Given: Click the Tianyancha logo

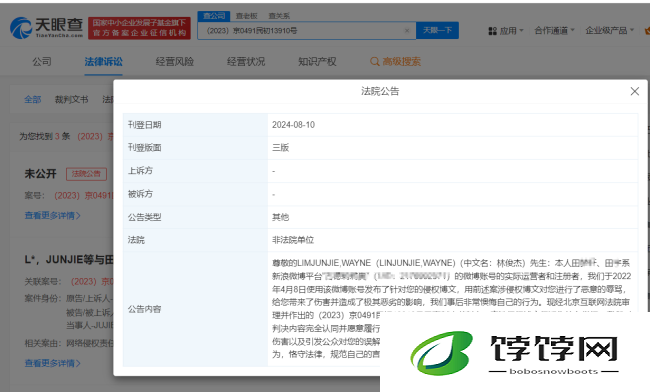Looking at the screenshot, I should [x=46, y=27].
